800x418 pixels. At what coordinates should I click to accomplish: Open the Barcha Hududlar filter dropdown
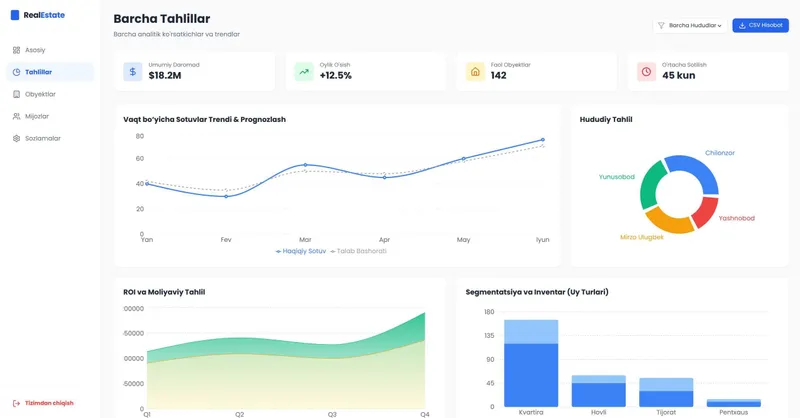point(690,26)
